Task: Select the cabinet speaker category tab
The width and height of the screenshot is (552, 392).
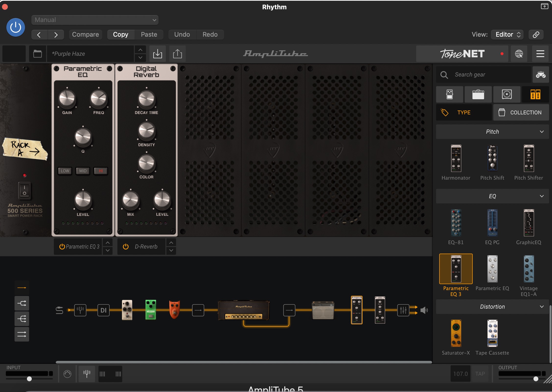Action: pyautogui.click(x=507, y=94)
